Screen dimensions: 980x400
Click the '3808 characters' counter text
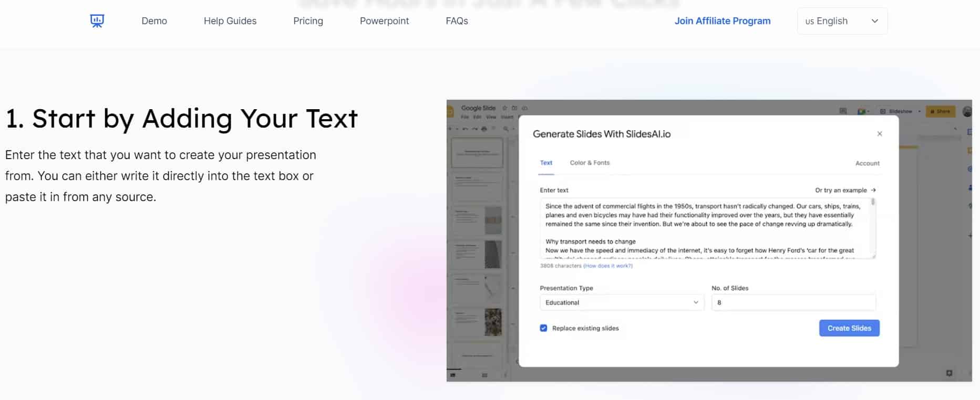[x=561, y=266]
